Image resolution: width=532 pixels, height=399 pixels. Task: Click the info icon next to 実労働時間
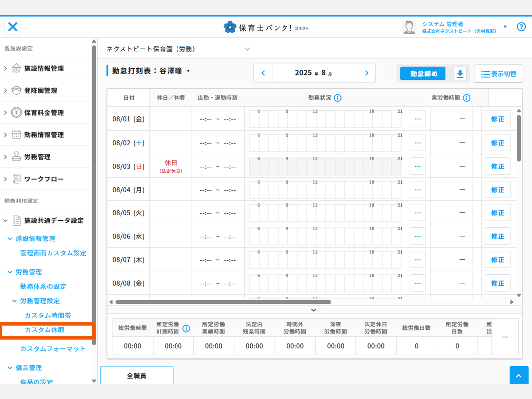(467, 98)
